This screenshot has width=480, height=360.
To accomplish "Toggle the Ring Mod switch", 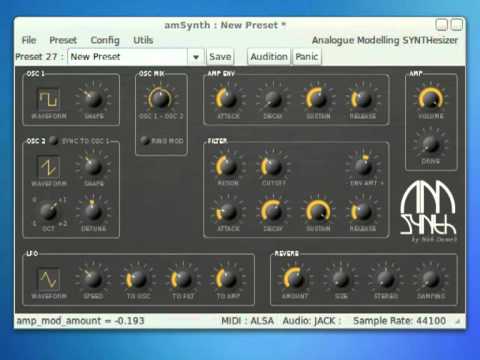I will pyautogui.click(x=145, y=140).
